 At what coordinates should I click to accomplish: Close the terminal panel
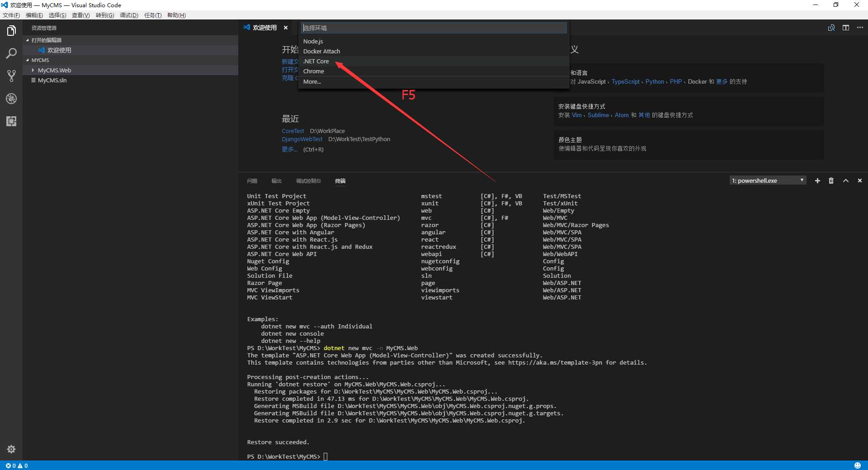click(860, 180)
